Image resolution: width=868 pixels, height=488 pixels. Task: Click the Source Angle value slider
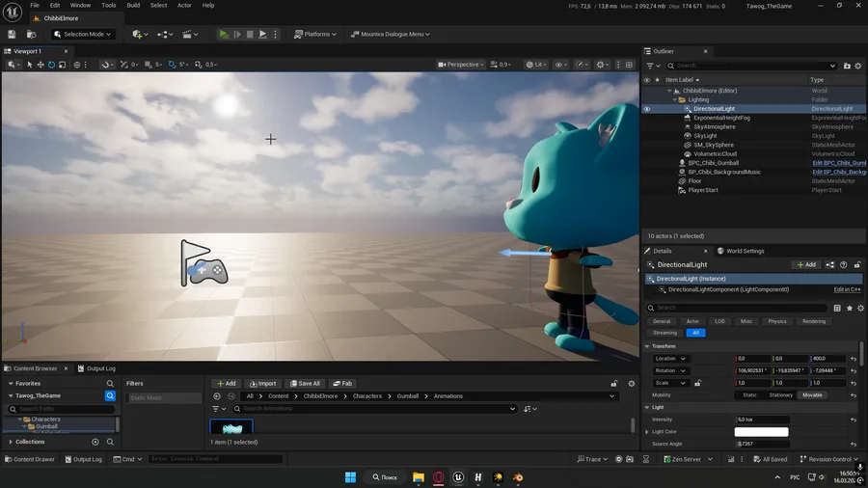[x=762, y=445]
